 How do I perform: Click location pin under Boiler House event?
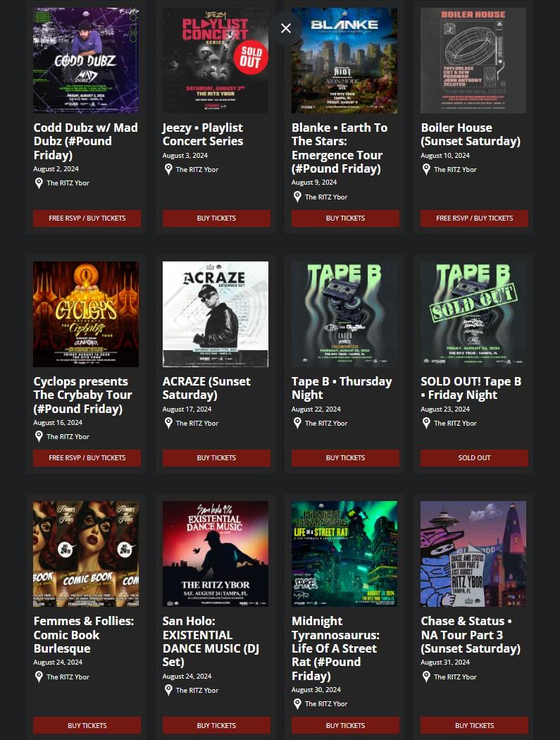pos(426,169)
